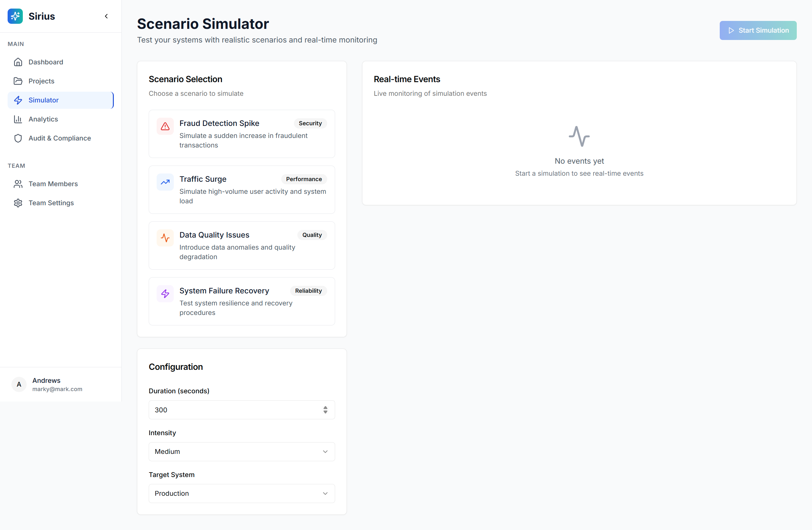Click the Sirius logo icon
The width and height of the screenshot is (812, 530).
pos(15,16)
